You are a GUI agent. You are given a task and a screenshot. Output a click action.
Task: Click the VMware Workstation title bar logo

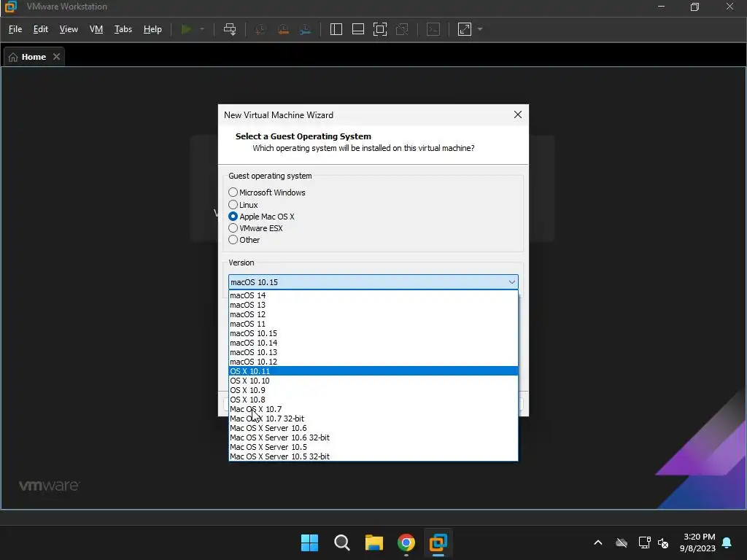[10, 7]
